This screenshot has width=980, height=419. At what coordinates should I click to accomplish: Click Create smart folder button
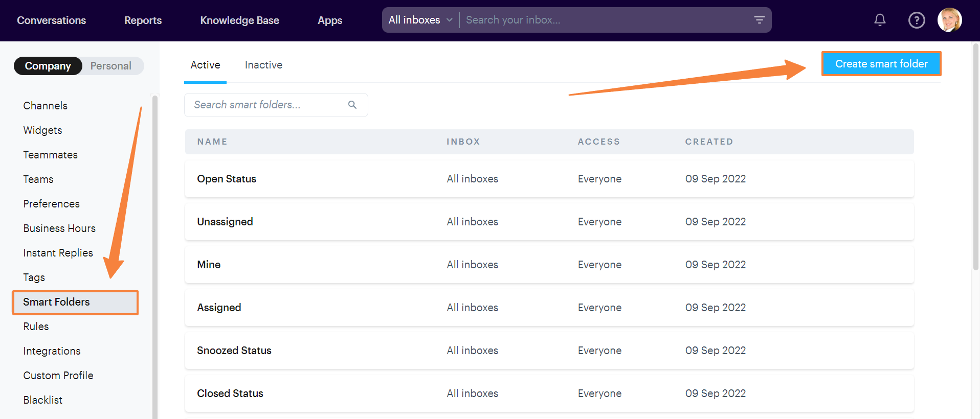pos(881,64)
